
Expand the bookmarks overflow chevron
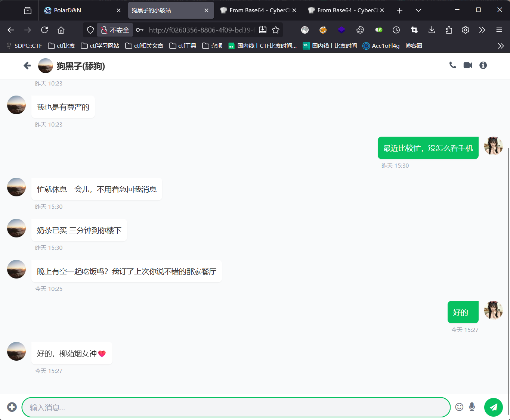501,46
